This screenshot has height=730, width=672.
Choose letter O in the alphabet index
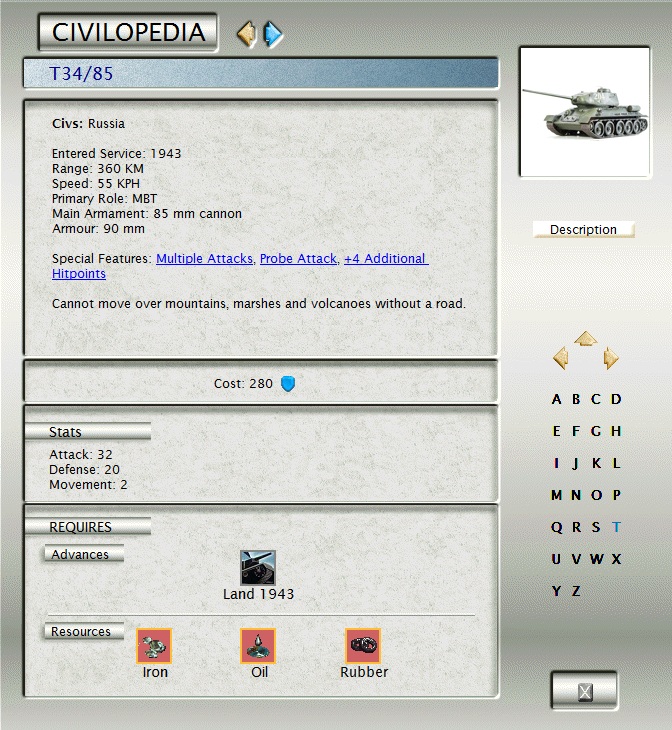[x=597, y=495]
